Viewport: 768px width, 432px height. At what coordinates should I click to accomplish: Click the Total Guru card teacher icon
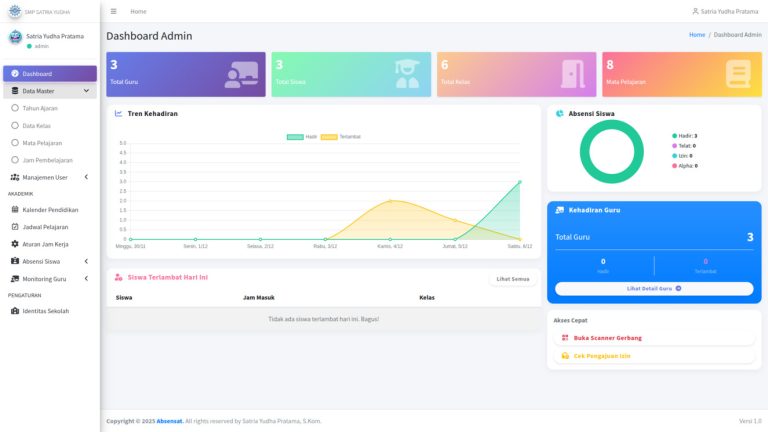[x=241, y=74]
